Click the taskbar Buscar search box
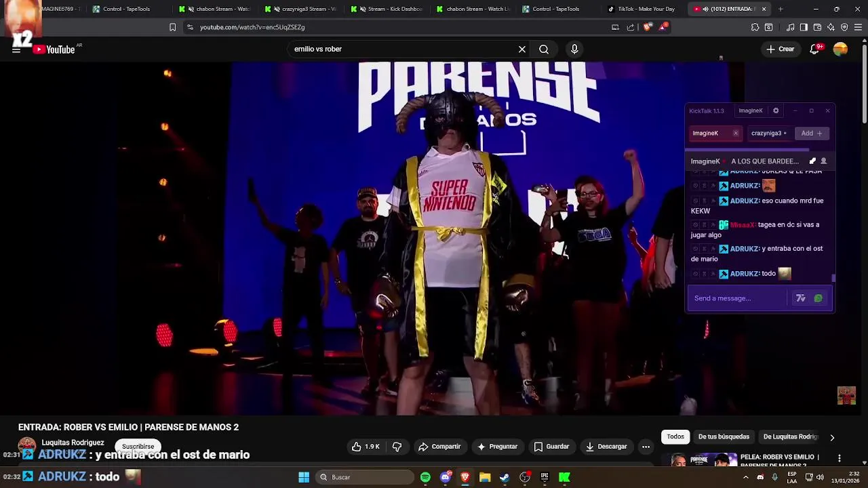 [365, 477]
